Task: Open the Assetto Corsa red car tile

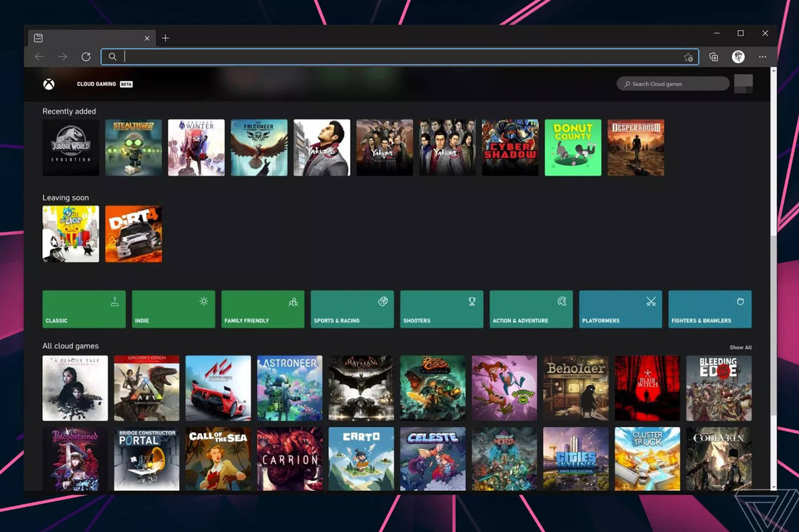Action: coord(218,388)
